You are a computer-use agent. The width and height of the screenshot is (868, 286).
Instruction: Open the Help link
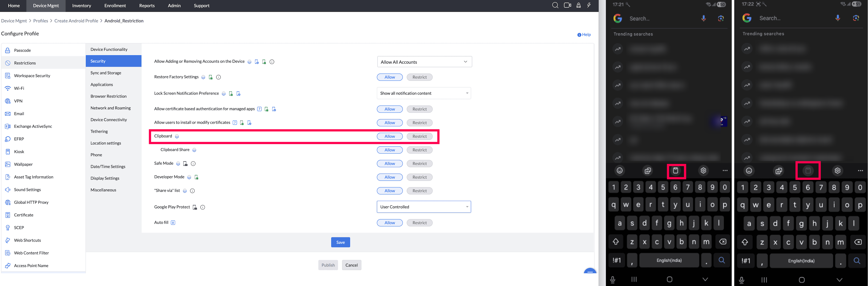pos(586,35)
